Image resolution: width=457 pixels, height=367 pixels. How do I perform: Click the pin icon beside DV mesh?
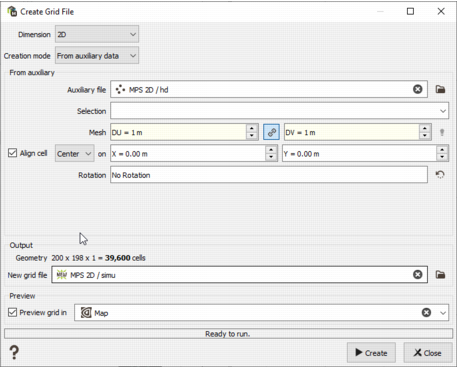click(442, 132)
